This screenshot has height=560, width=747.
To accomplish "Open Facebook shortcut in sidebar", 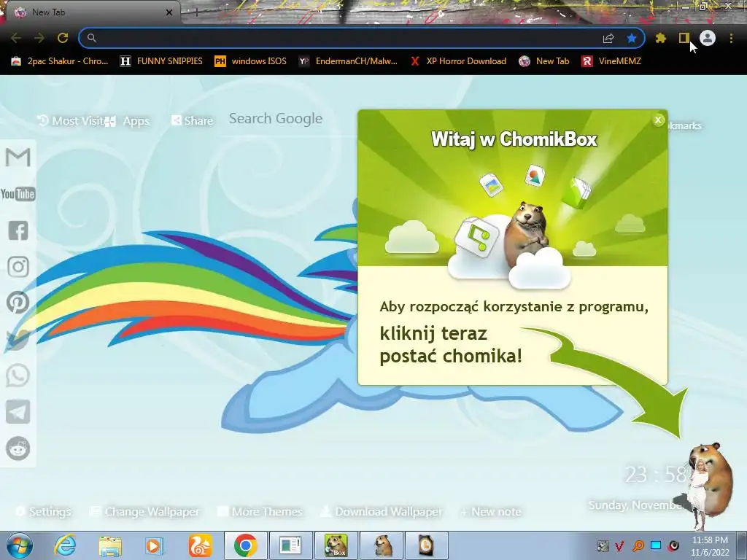I will tap(18, 230).
